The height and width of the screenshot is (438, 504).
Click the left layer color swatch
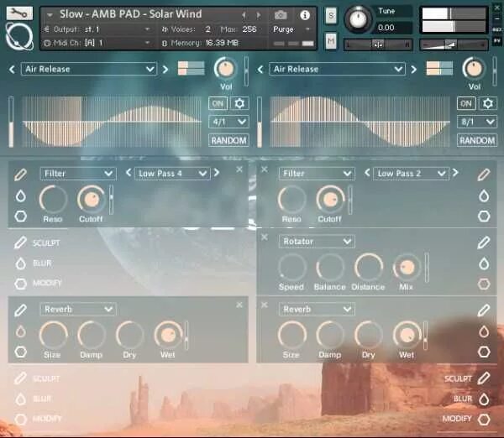[x=192, y=69]
